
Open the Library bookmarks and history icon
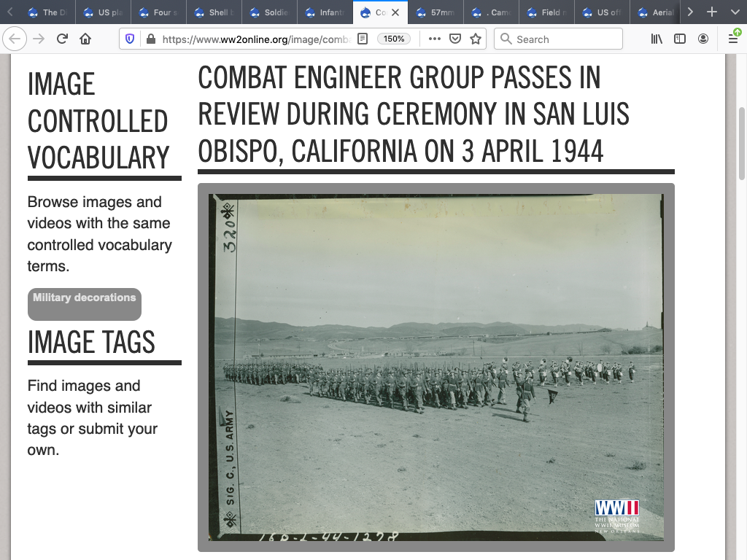coord(657,39)
